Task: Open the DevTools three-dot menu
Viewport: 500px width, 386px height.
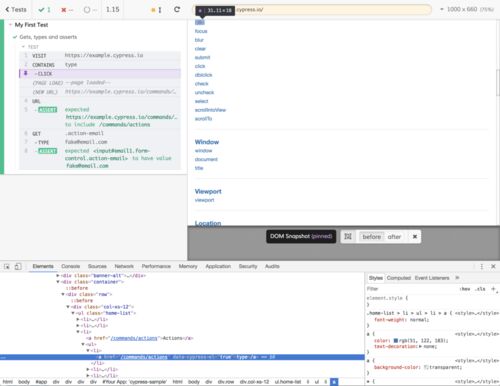Action: 482,266
